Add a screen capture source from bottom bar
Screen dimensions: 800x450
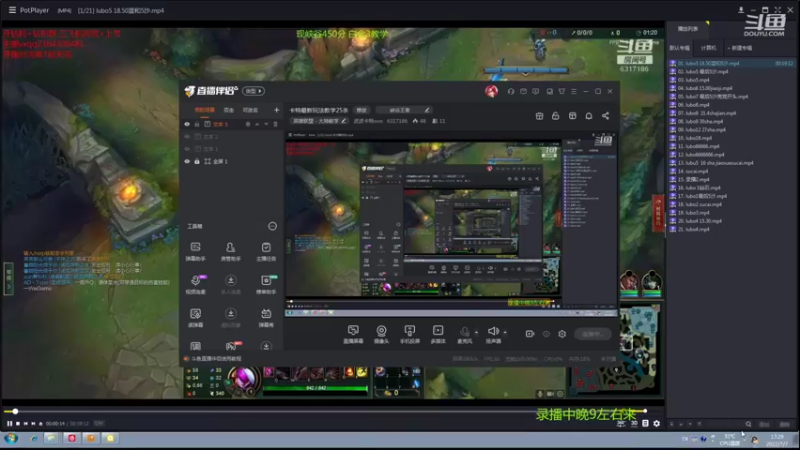353,334
